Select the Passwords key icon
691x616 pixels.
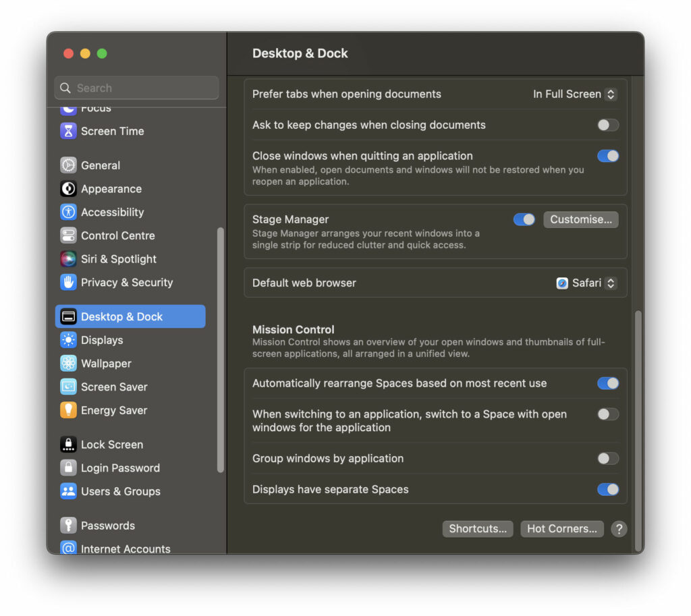tap(68, 525)
